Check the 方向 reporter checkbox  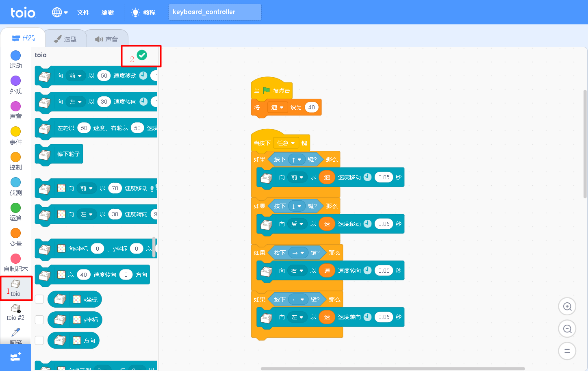click(x=39, y=340)
